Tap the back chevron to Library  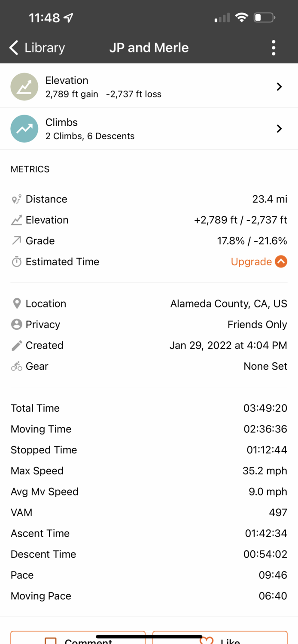(x=14, y=48)
